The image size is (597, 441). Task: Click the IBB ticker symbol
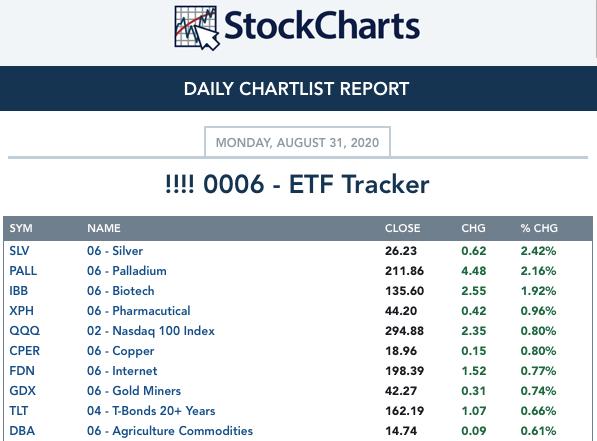click(19, 291)
